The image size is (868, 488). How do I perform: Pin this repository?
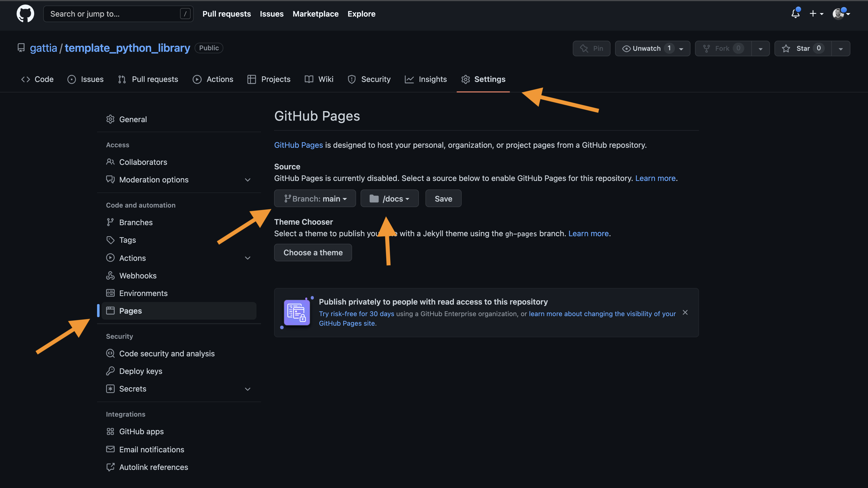click(x=591, y=48)
